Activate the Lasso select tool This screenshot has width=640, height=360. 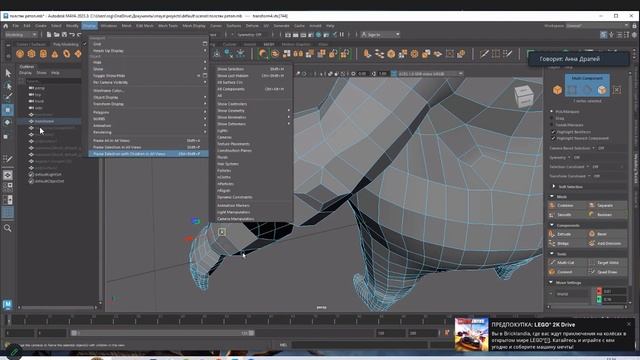click(x=8, y=86)
